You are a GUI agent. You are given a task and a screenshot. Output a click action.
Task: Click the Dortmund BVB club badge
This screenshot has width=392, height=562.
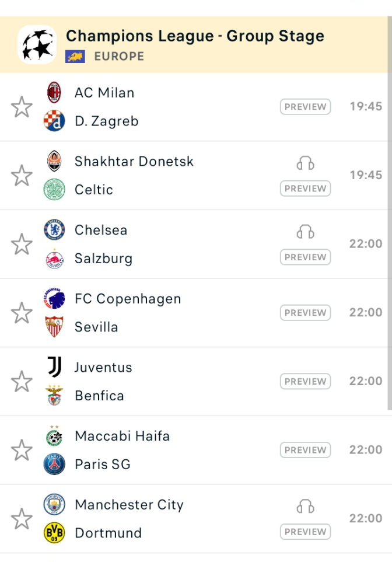point(54,533)
